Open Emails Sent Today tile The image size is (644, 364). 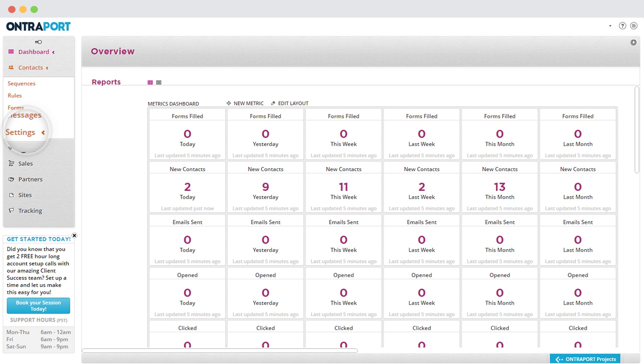tap(187, 240)
